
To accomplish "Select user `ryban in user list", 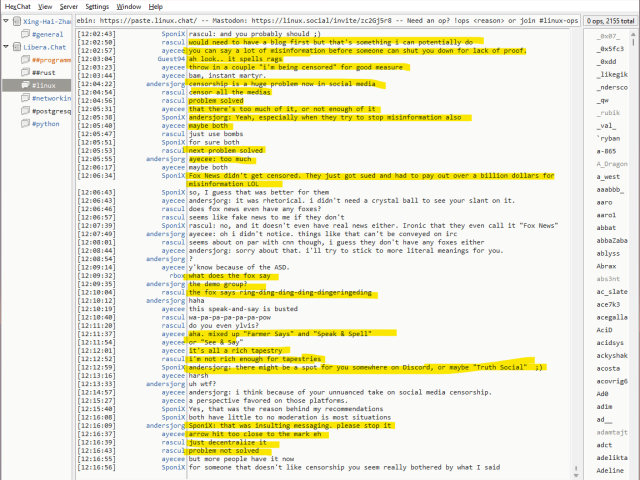I will (608, 138).
